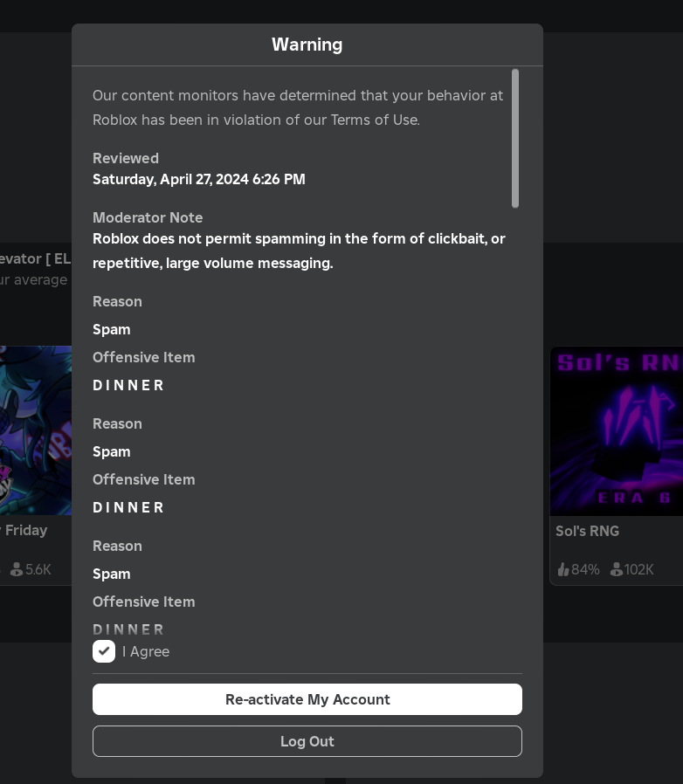Screen dimensions: 683x784
Task: Click the 102K players icon
Action: tap(617, 569)
